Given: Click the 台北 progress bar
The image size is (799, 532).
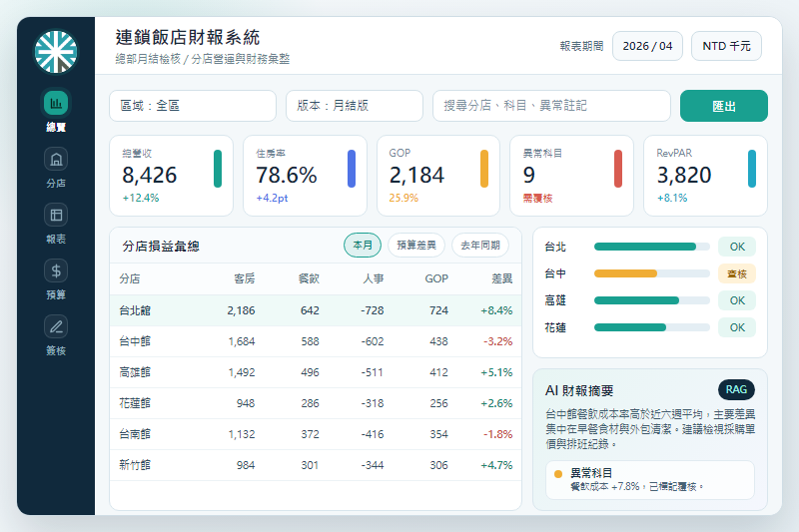Looking at the screenshot, I should point(652,247).
